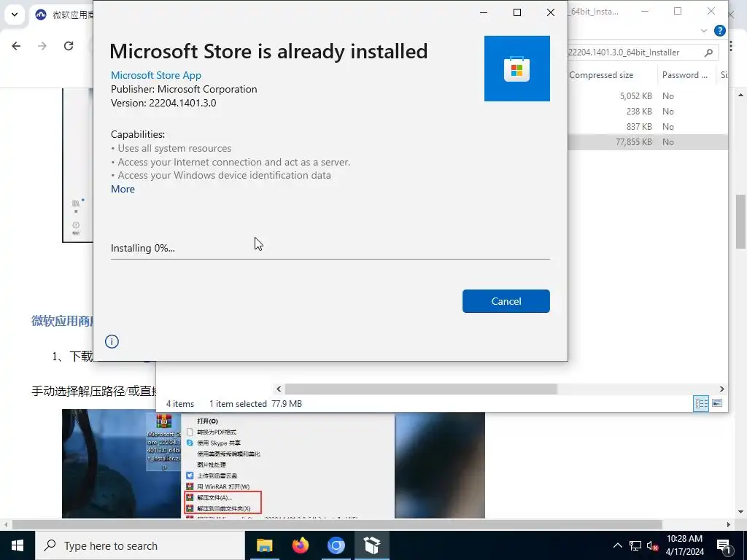The height and width of the screenshot is (560, 747).
Task: Select the 837 KB file row
Action: [x=648, y=127]
